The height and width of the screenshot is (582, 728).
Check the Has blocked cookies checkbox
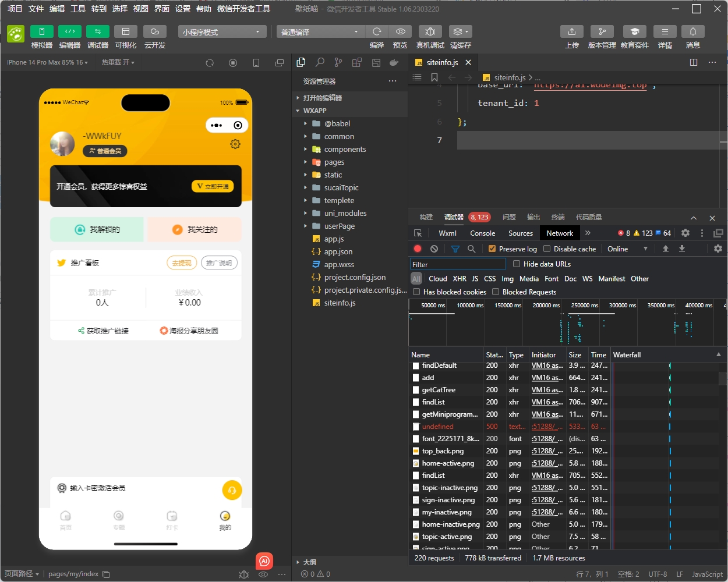416,292
